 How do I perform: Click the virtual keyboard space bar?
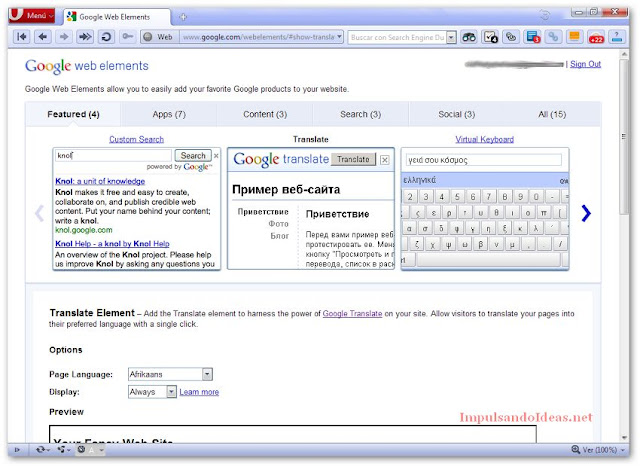coord(489,260)
